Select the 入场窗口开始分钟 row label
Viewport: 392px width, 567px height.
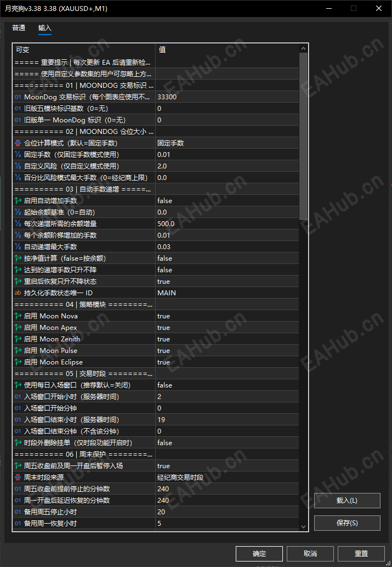point(50,408)
